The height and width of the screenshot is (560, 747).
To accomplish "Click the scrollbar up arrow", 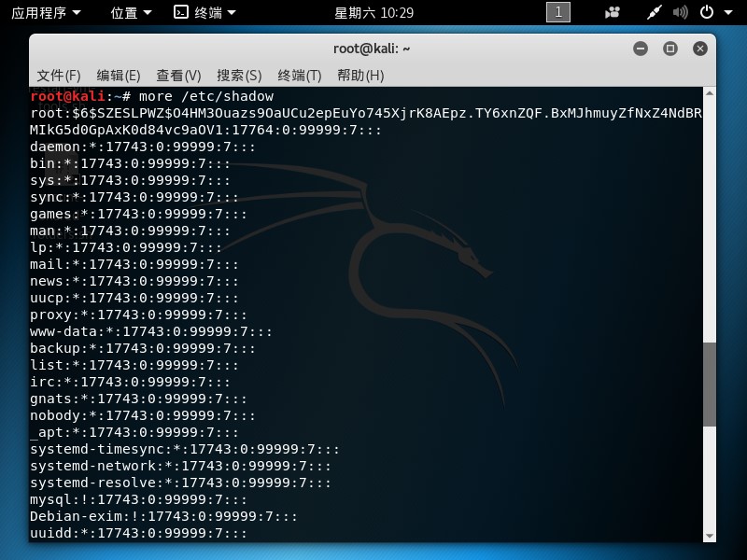I will point(710,93).
